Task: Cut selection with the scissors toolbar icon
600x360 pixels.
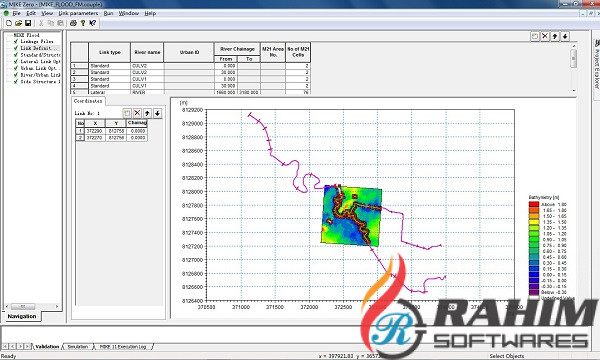Action: click(41, 23)
